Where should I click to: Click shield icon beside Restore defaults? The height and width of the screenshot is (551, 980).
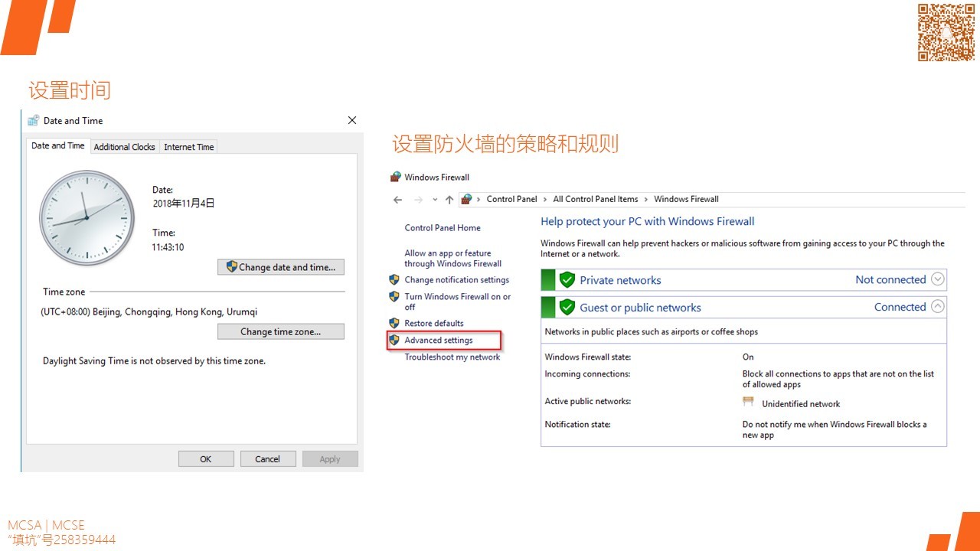click(394, 323)
